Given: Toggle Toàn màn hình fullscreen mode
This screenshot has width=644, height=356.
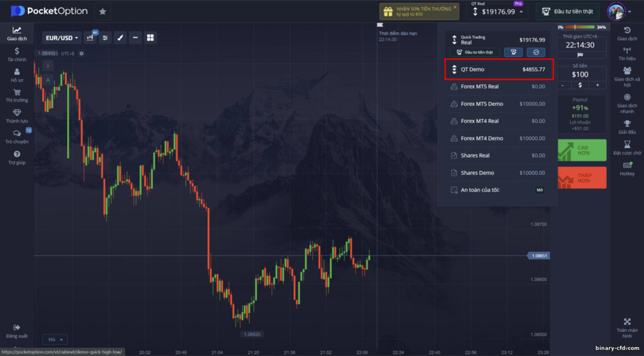Looking at the screenshot, I should point(627,328).
